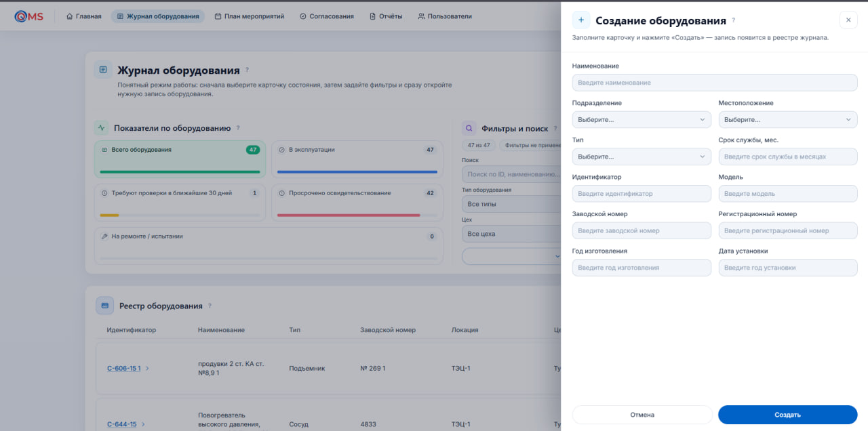The image size is (868, 431).
Task: Select the В эксплуатации card
Action: 357,159
